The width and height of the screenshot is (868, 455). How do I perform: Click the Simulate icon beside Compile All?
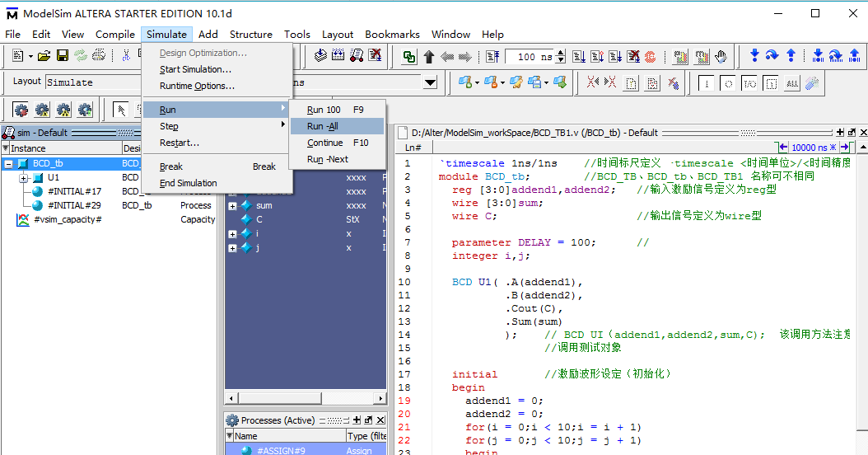[x=357, y=55]
